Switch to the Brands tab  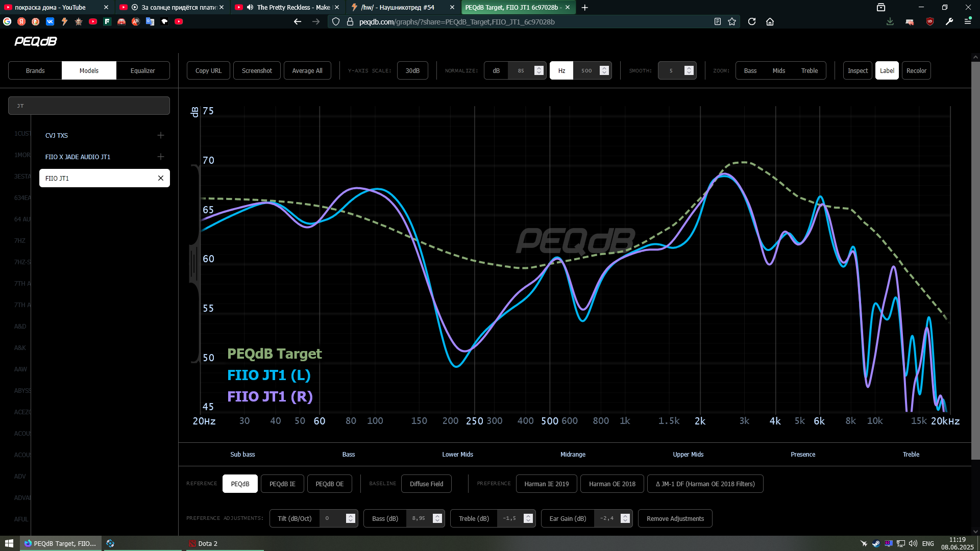pyautogui.click(x=35, y=70)
